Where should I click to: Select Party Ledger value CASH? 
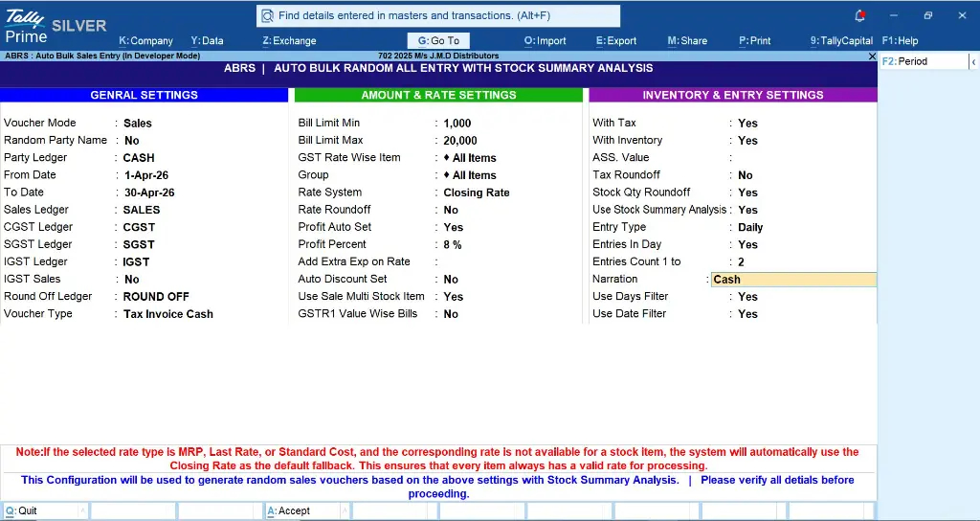click(x=139, y=158)
